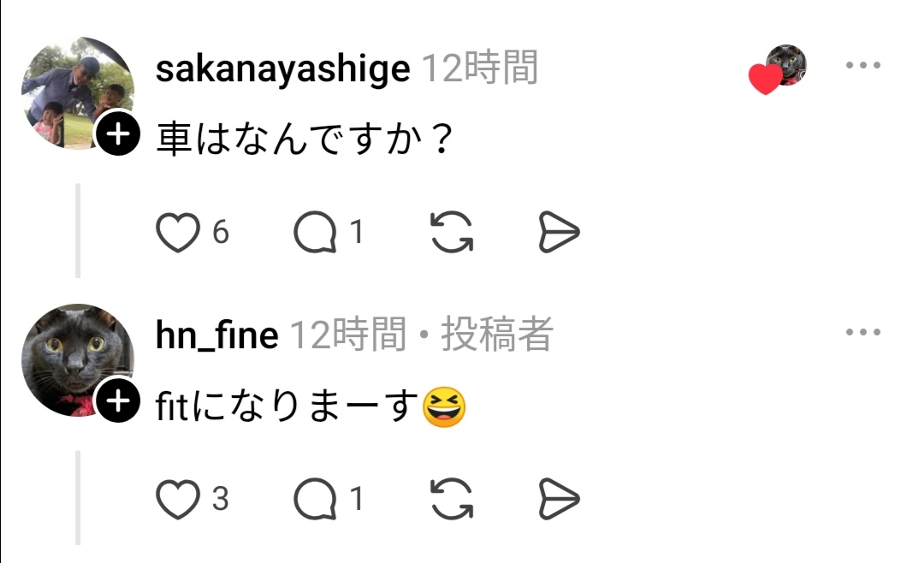This screenshot has height=563, width=924.
Task: Share hn_fine's reply via paper plane icon
Action: [560, 499]
